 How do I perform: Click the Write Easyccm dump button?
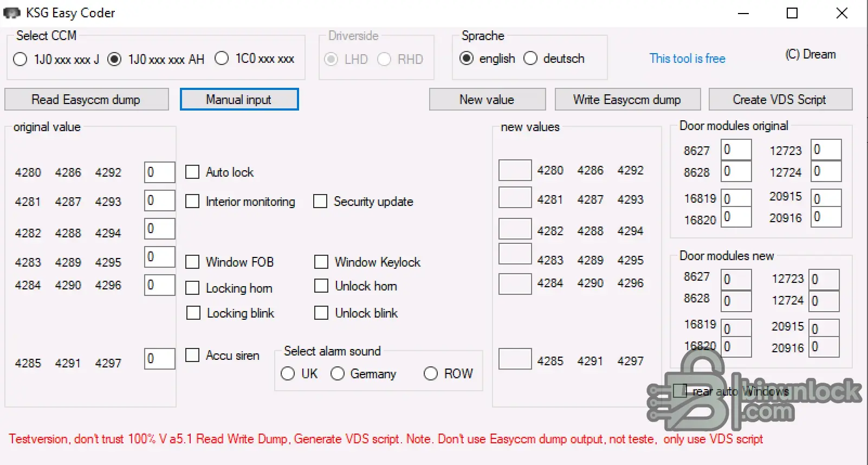[627, 100]
